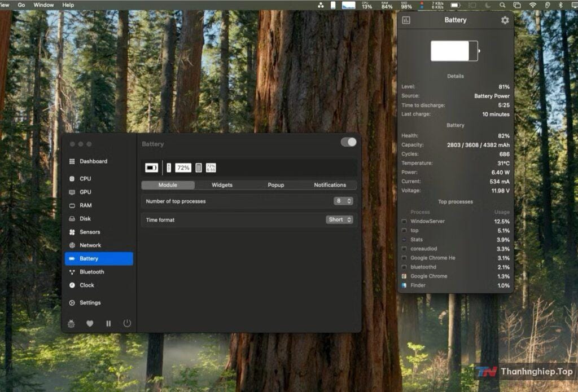The height and width of the screenshot is (392, 578).
Task: Click the bluetoothd process row
Action: (456, 267)
